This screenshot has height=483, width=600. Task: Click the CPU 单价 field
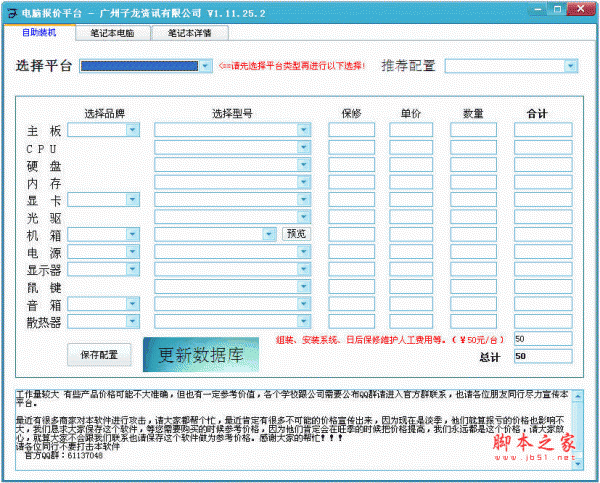[x=411, y=147]
